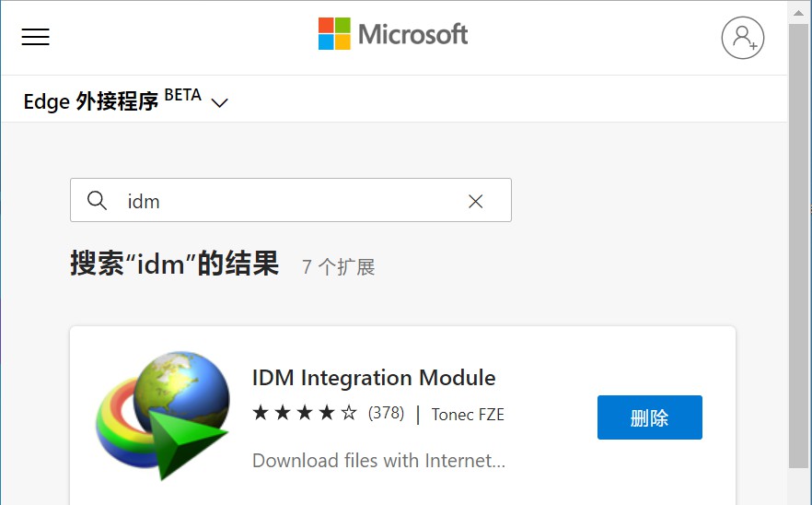Click the scrollbar down arrow
The width and height of the screenshot is (812, 505).
pyautogui.click(x=799, y=494)
